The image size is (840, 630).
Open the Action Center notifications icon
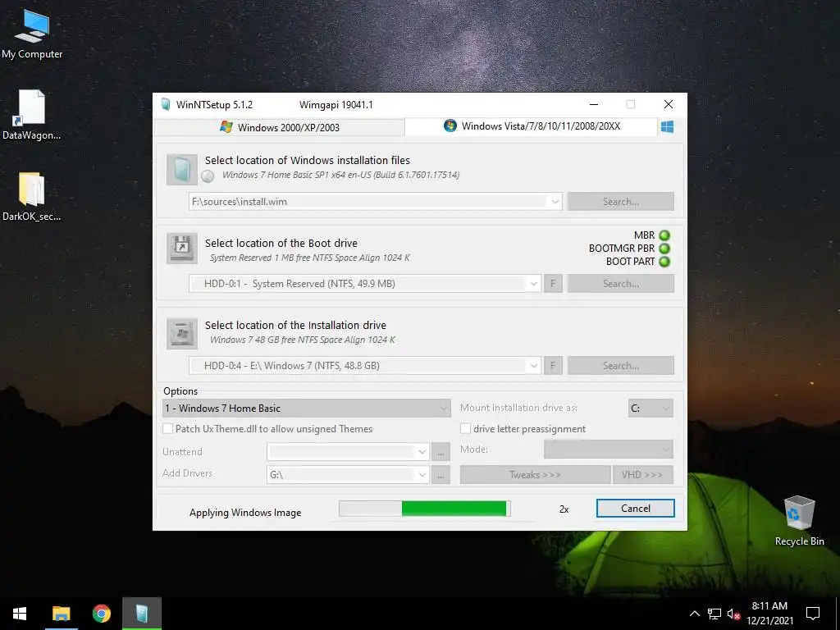point(813,614)
